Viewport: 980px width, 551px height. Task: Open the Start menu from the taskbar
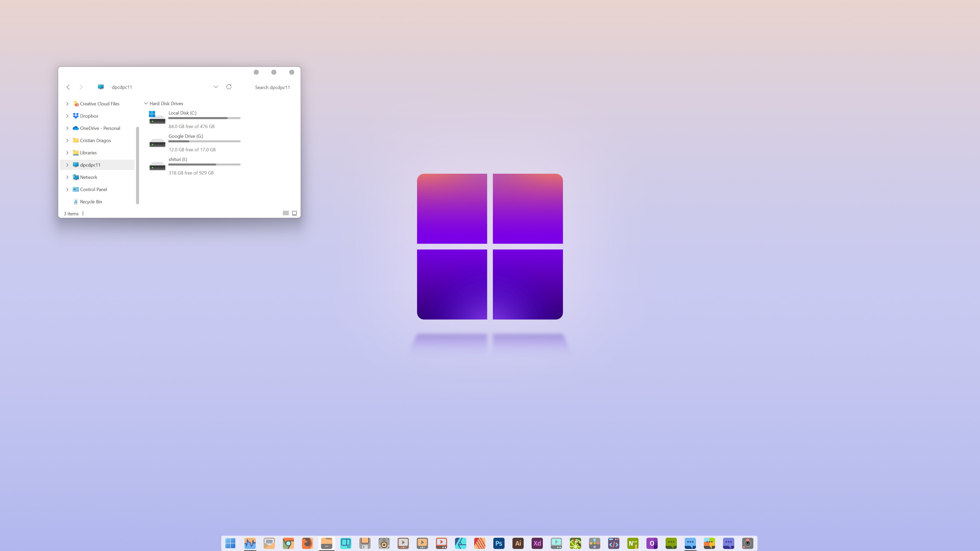pos(230,543)
